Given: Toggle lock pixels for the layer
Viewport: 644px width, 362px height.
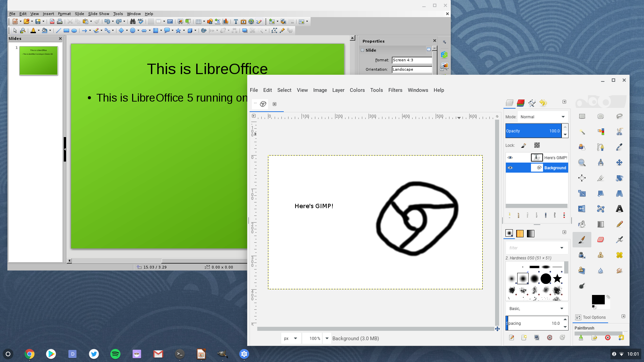Looking at the screenshot, I should click(524, 145).
